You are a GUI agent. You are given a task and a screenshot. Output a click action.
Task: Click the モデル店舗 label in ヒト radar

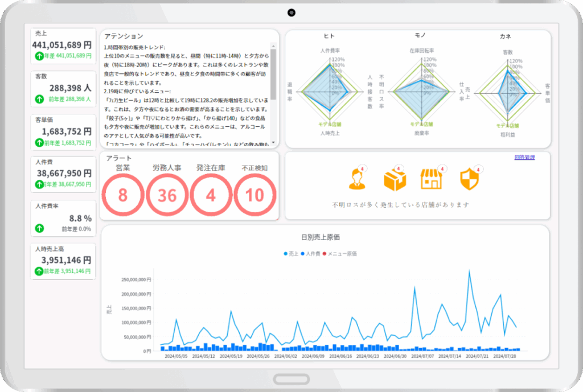pos(330,123)
